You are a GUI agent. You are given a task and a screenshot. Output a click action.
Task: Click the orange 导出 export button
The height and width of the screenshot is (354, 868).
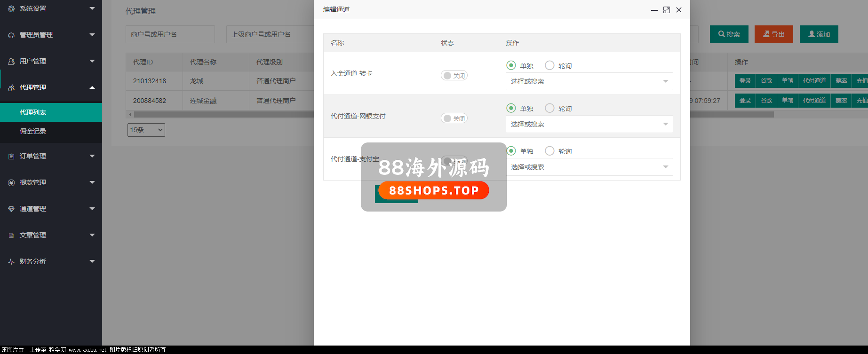tap(773, 34)
